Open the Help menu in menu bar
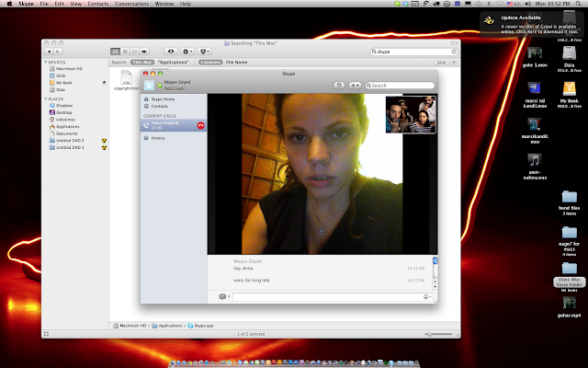Screen dimensions: 588x368 click(x=186, y=4)
